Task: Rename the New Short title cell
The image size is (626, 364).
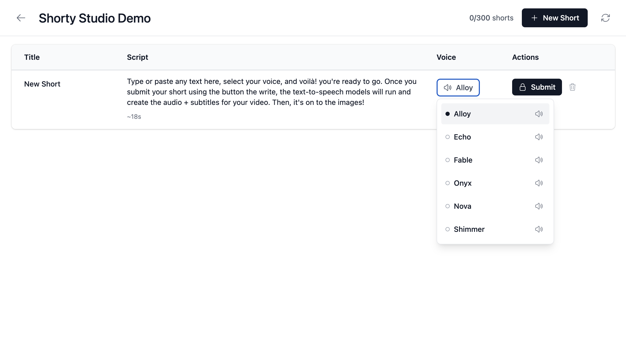Action: [42, 84]
